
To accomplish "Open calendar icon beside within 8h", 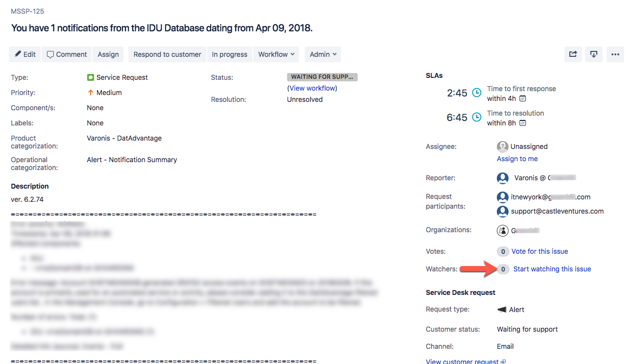I will point(523,123).
